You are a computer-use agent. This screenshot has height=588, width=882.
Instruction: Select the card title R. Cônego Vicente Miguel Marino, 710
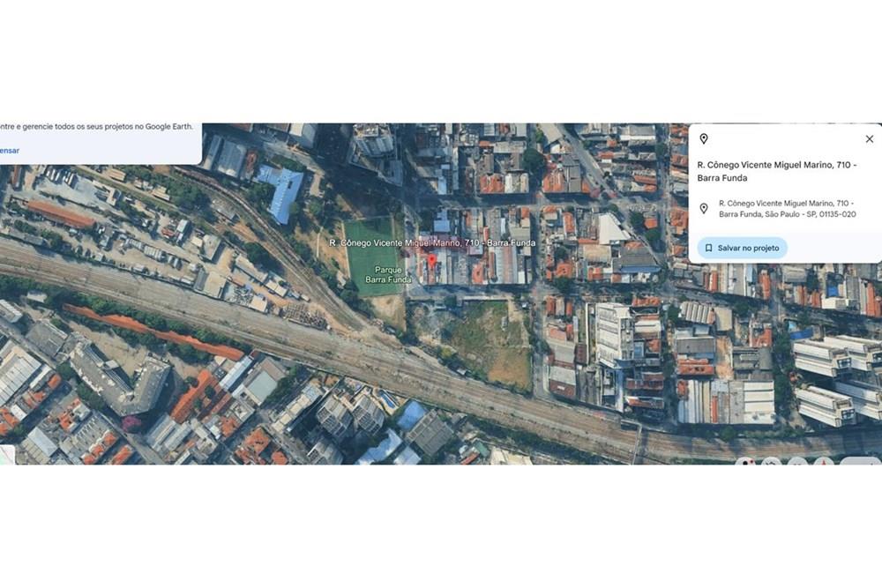coord(777,171)
